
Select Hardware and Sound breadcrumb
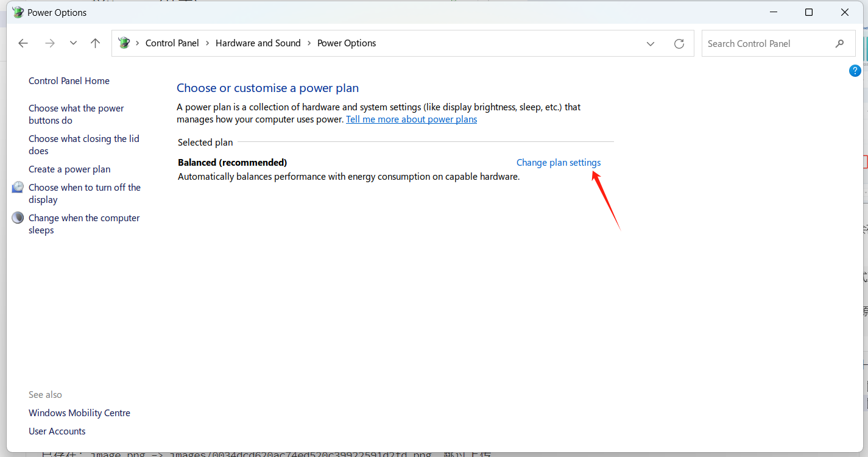[258, 43]
